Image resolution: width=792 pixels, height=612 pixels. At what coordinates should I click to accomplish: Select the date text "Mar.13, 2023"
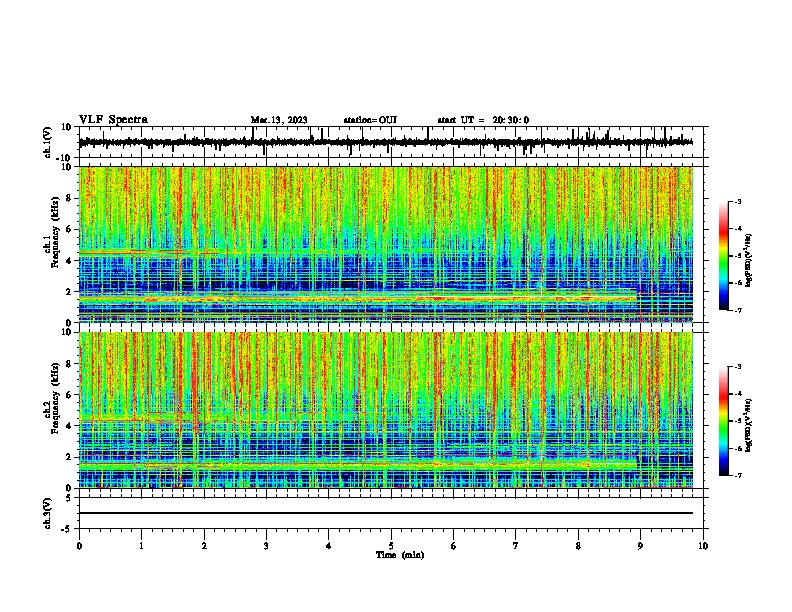279,120
